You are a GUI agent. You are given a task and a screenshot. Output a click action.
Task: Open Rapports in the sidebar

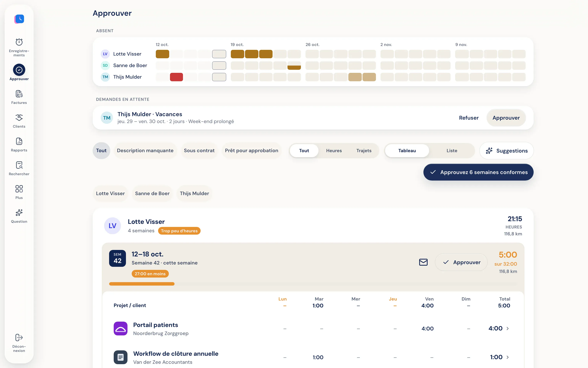19,145
